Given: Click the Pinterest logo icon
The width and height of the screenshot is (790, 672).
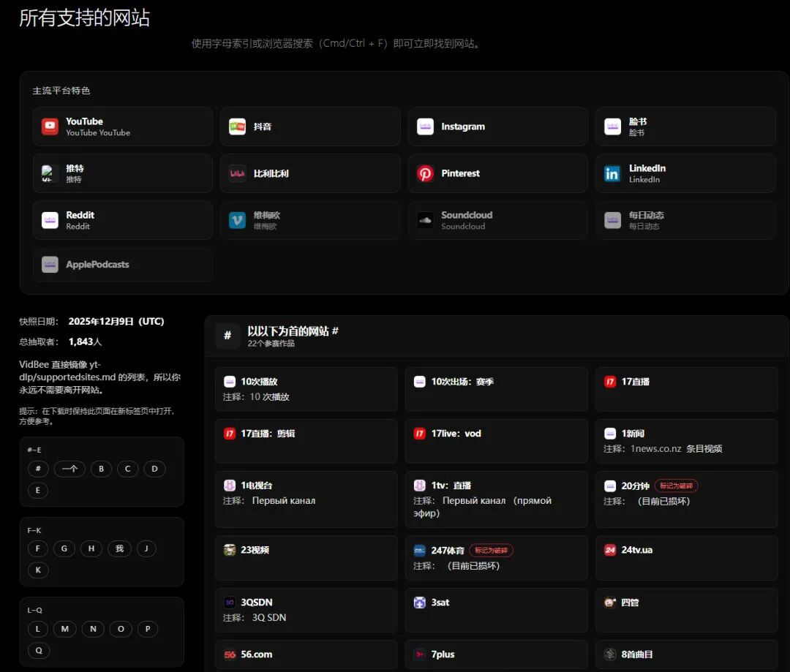Looking at the screenshot, I should (425, 173).
